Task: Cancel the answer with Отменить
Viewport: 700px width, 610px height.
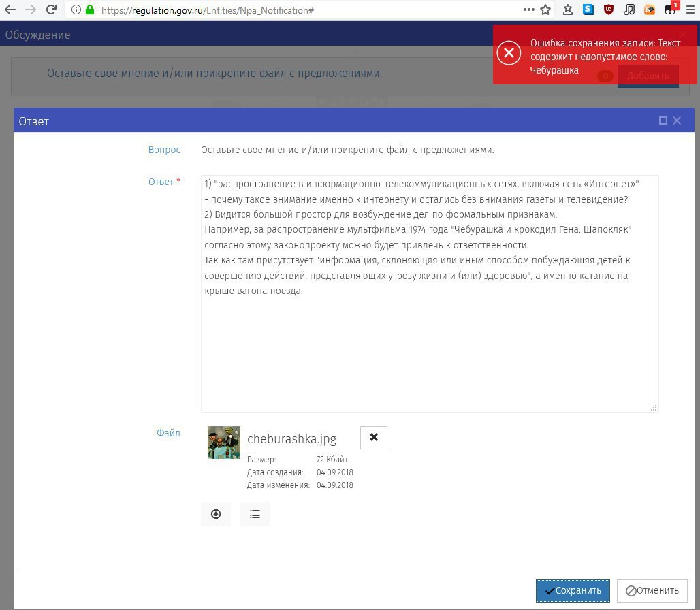Action: 652,590
